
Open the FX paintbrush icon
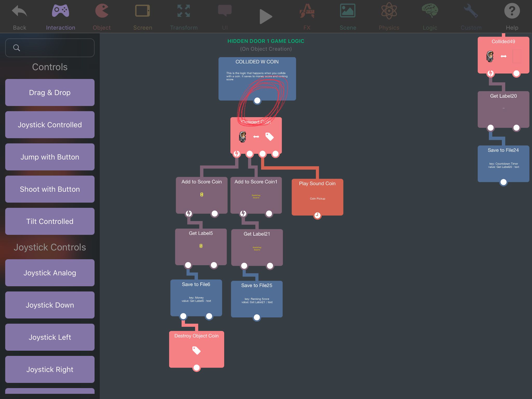click(307, 11)
